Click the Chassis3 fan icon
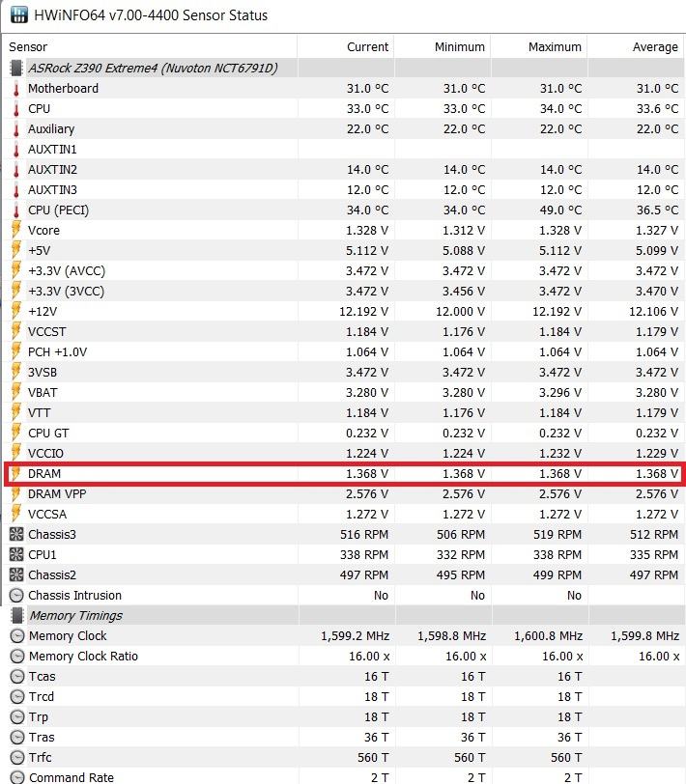Image resolution: width=686 pixels, height=784 pixels. click(x=16, y=535)
